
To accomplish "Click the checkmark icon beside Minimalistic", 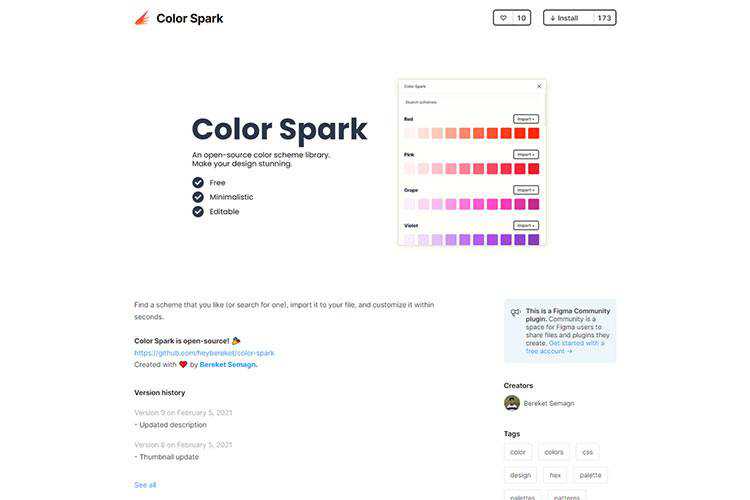I will tap(198, 197).
